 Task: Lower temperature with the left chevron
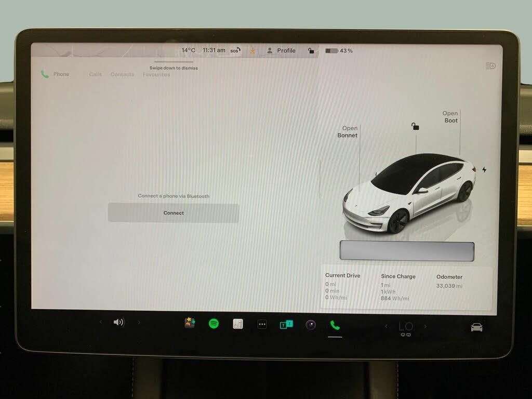point(387,326)
